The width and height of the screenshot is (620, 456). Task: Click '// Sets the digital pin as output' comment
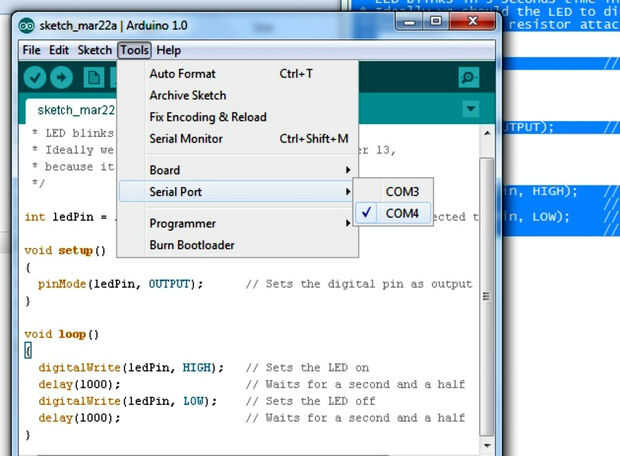tap(359, 284)
